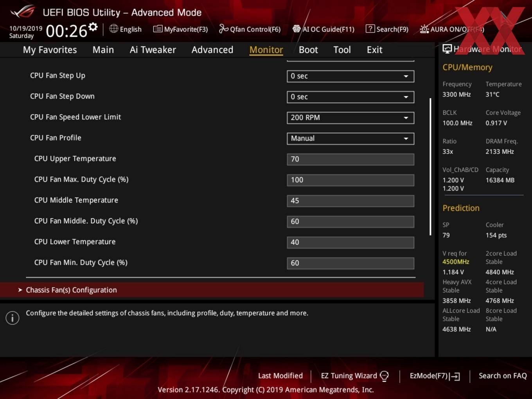Click the 154 pts cooler score
532x399 pixels.
click(496, 235)
